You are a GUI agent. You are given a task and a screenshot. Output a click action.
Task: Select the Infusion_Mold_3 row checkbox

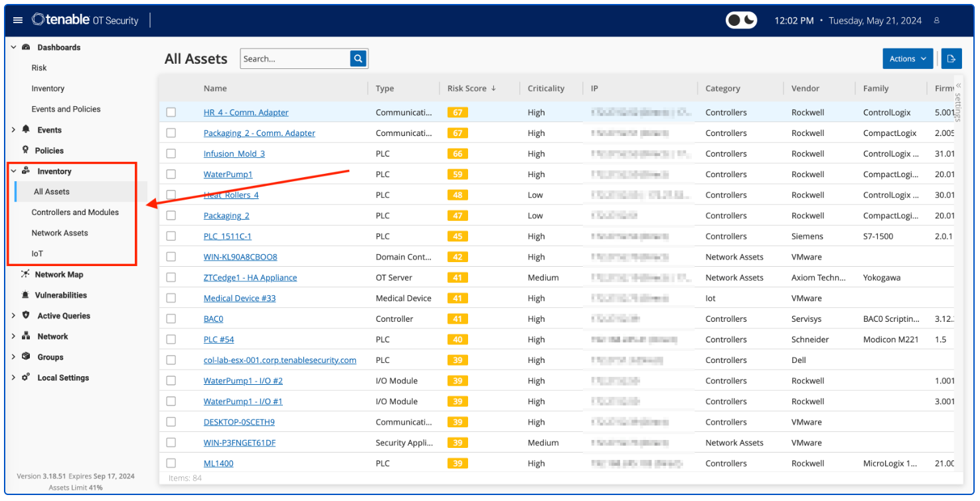point(171,154)
